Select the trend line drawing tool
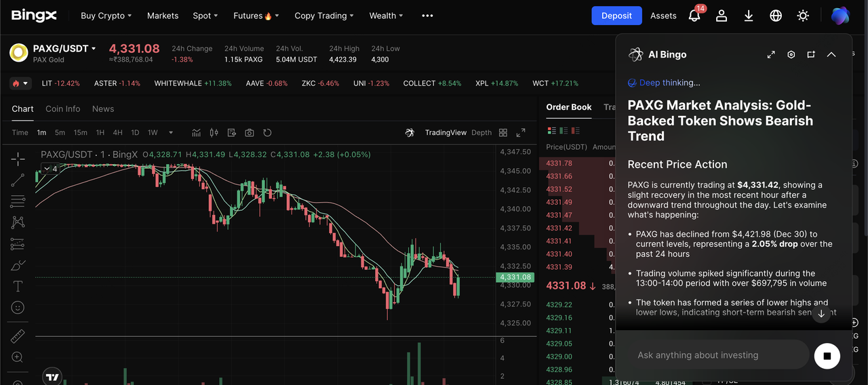Viewport: 868px width, 385px height. click(18, 180)
